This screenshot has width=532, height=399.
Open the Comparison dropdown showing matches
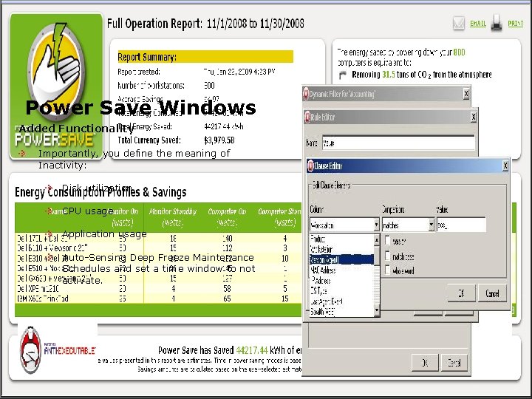coord(408,225)
